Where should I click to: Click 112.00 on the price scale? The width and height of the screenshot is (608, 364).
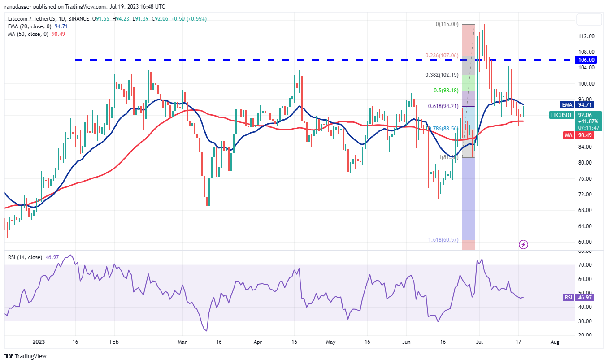[586, 36]
